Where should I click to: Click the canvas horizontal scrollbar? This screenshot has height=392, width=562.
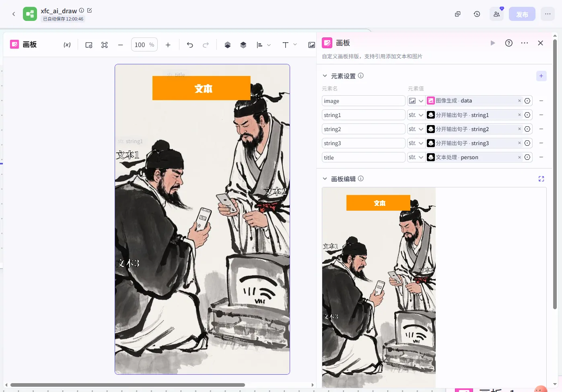pyautogui.click(x=128, y=385)
